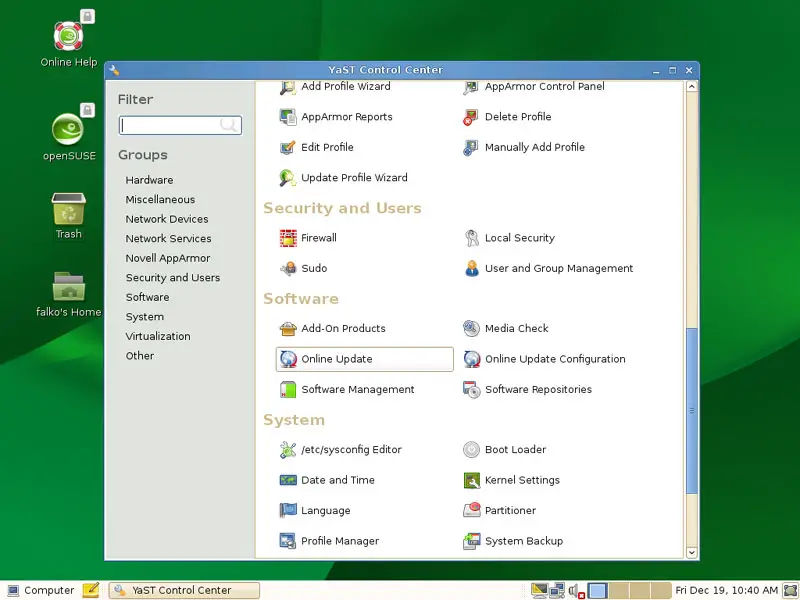Click the note-taking icon in the panel

91,590
